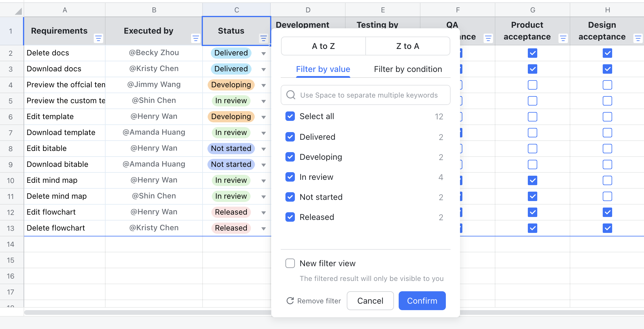Click the select-all corner triangle
Viewport: 644px width, 329px height.
pyautogui.click(x=18, y=11)
